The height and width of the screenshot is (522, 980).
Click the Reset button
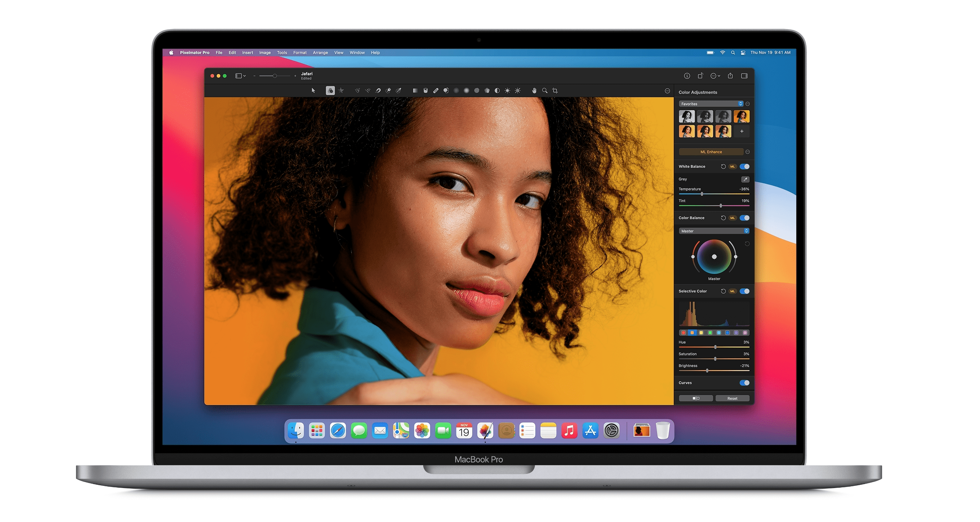(x=732, y=398)
